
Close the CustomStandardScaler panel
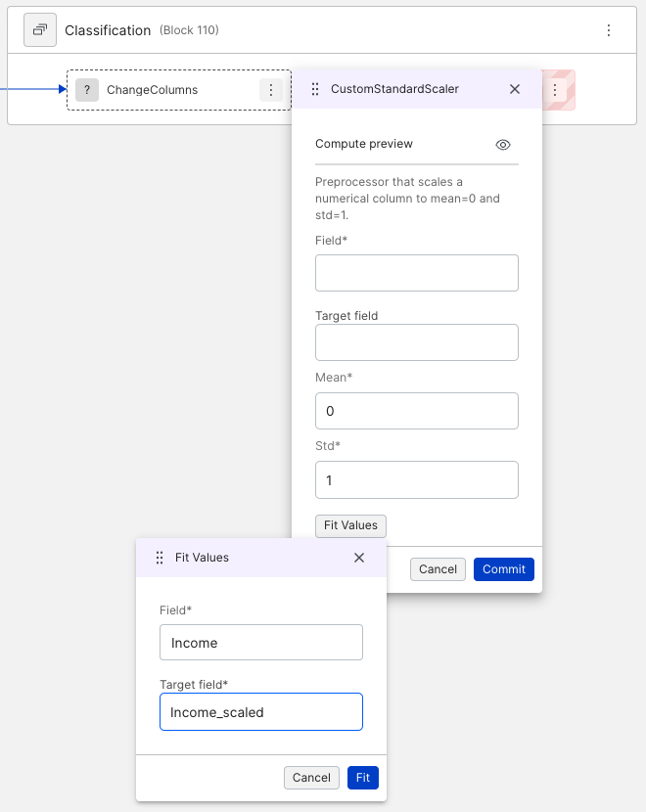pyautogui.click(x=515, y=89)
